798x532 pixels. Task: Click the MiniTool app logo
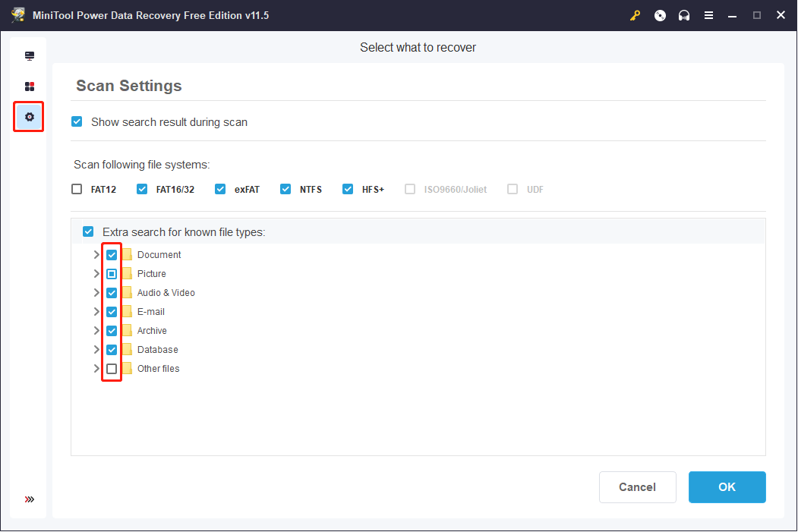pos(18,15)
